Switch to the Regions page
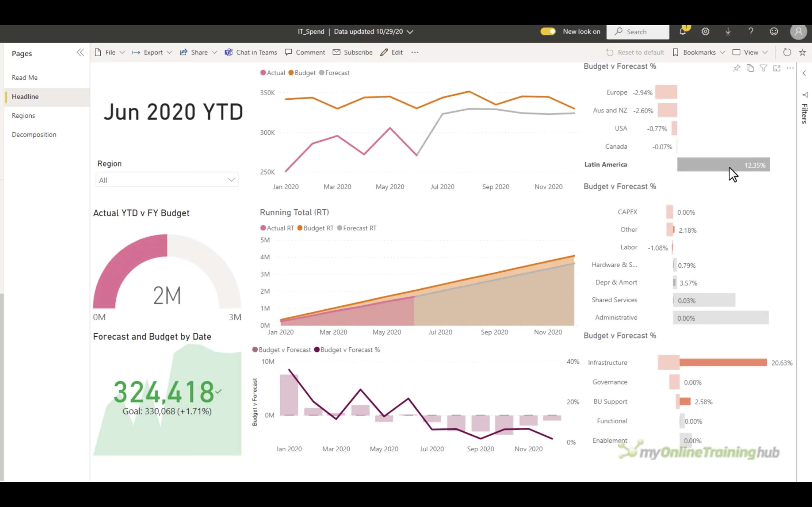Viewport: 812px width, 507px height. tap(24, 116)
